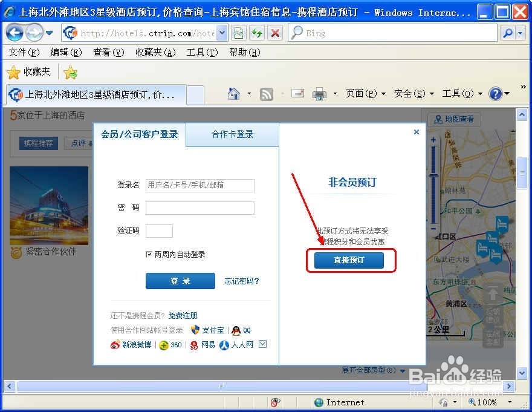Click the 携程推荐 sort tab
Image resolution: width=532 pixels, height=412 pixels.
[38, 143]
